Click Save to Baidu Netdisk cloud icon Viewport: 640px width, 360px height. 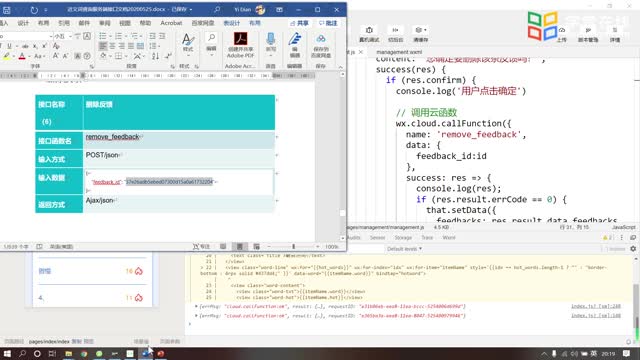coord(321,45)
